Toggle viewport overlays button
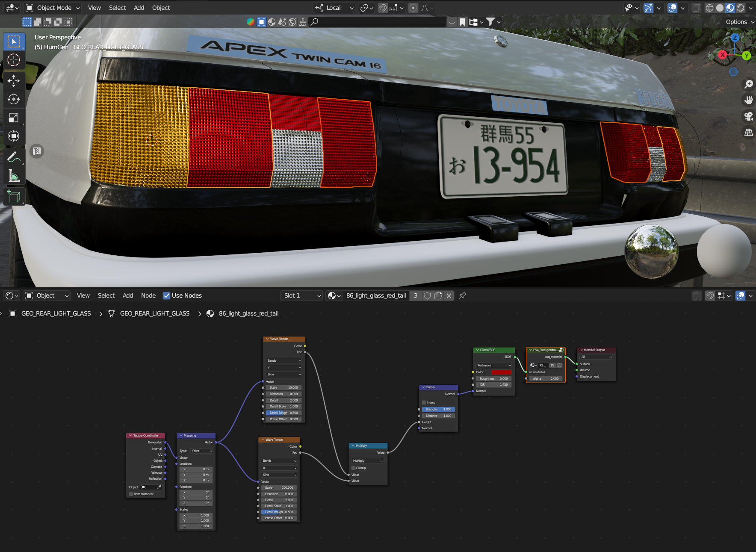The height and width of the screenshot is (552, 756). pos(673,8)
